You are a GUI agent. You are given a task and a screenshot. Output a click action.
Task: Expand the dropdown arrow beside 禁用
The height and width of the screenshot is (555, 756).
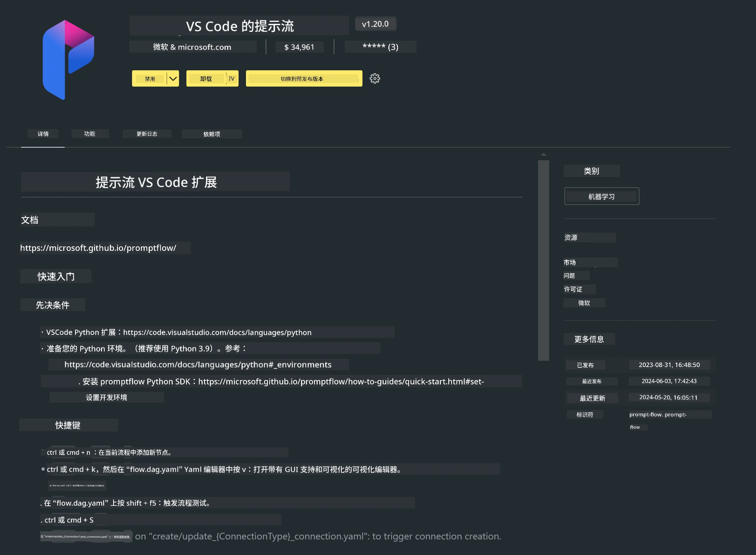[173, 78]
